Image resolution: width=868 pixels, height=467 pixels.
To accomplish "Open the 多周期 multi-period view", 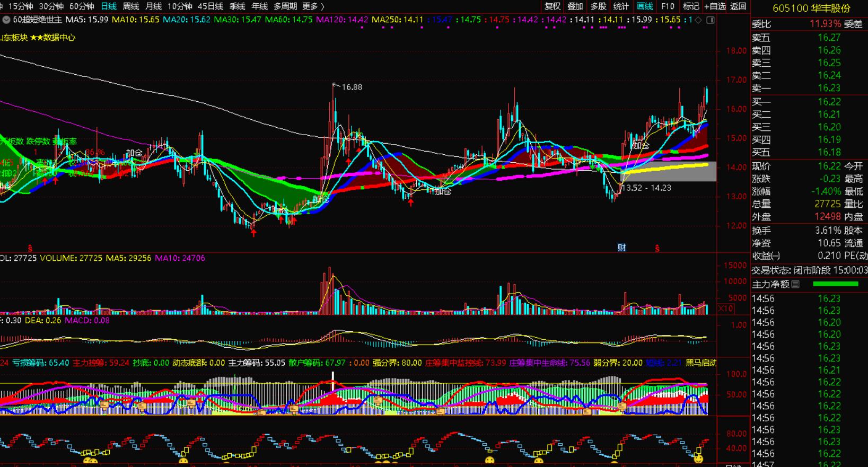I will tap(285, 6).
